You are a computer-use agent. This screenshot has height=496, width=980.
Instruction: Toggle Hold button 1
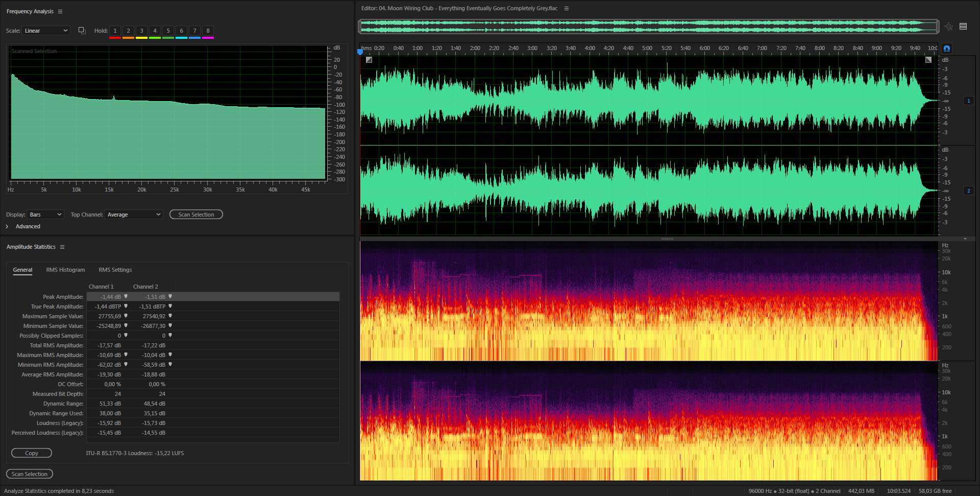pos(115,31)
